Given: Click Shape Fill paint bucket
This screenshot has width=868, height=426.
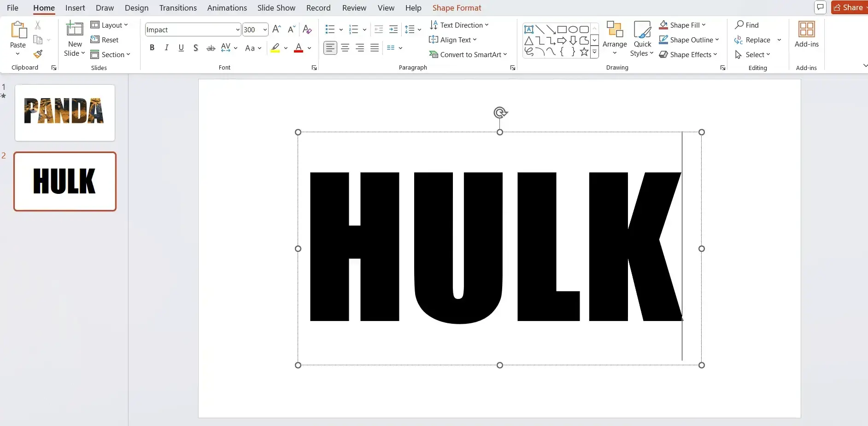Looking at the screenshot, I should (663, 25).
